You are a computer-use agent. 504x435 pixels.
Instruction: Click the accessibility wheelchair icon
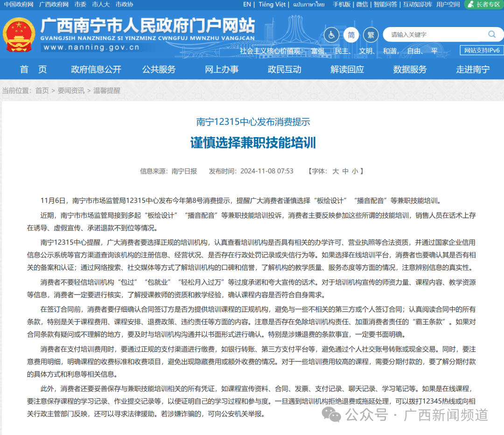[x=331, y=35]
